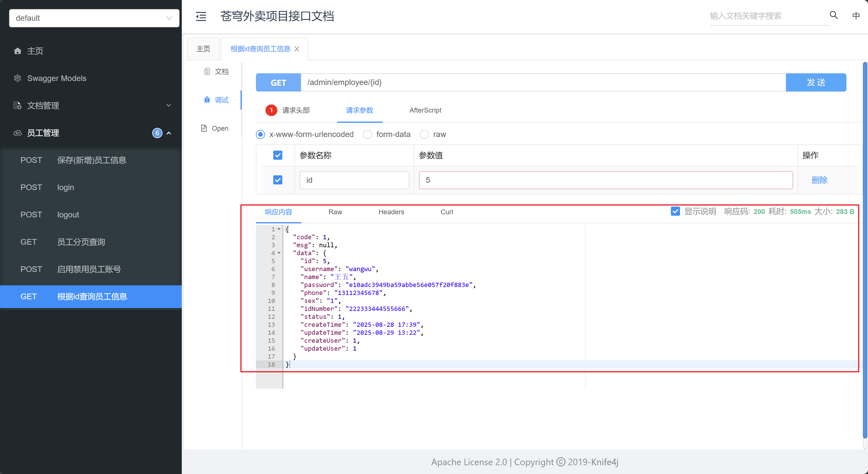Viewport: 868px width, 474px height.
Task: Show the Raw response tab
Action: click(335, 212)
